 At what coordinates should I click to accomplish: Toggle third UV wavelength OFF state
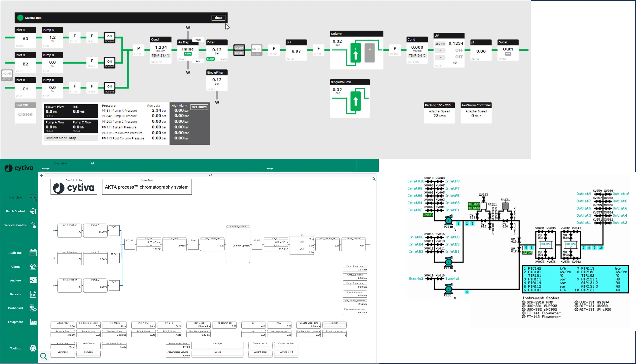(x=459, y=57)
